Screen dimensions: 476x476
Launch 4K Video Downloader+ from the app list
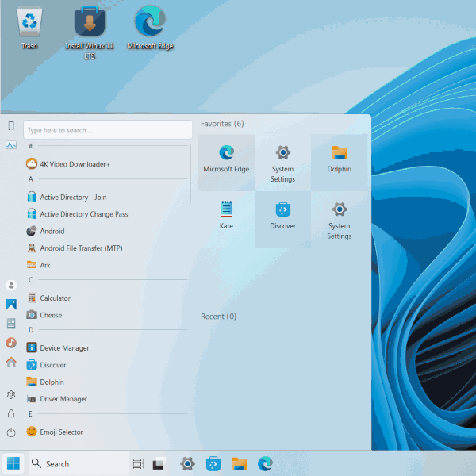tap(75, 164)
